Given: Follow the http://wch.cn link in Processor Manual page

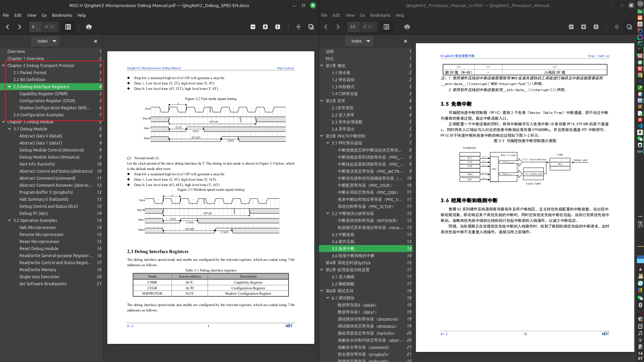Looking at the screenshot, I should pos(598,56).
